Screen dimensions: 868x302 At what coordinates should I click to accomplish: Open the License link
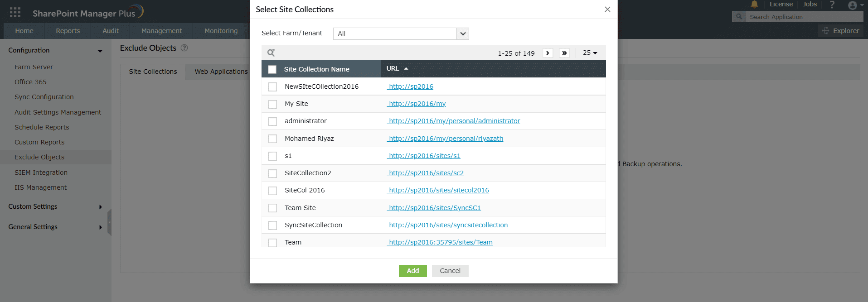[x=781, y=5]
